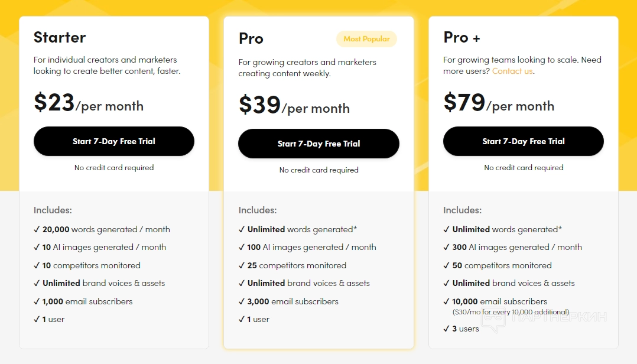This screenshot has height=364, width=637.
Task: Start the Pro plan 7-day free trial
Action: point(318,144)
